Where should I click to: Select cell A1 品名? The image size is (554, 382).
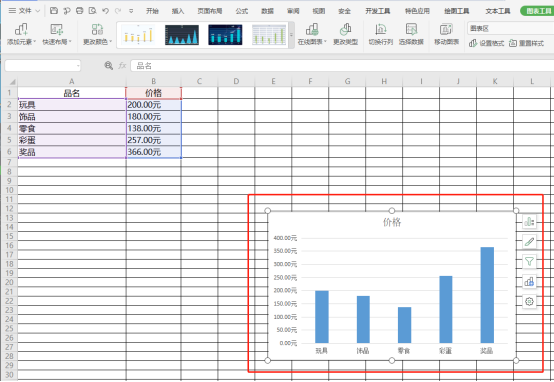(71, 93)
